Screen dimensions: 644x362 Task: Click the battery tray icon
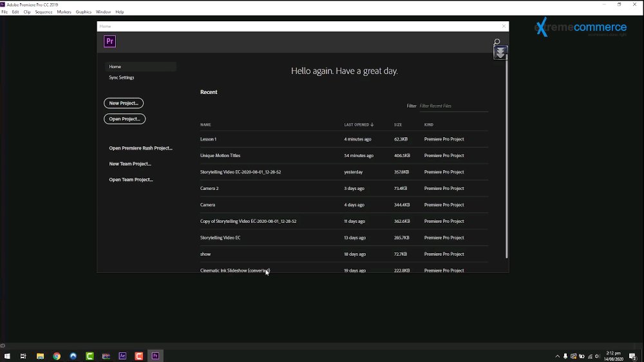pyautogui.click(x=582, y=356)
